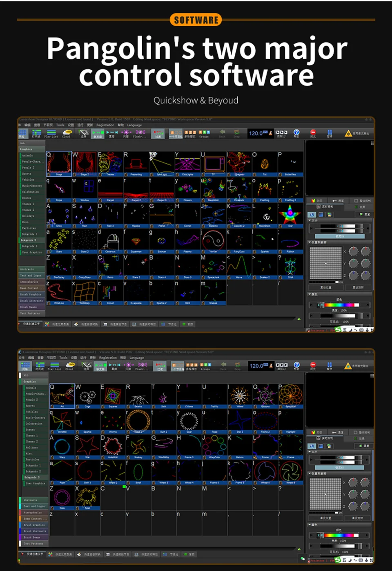Screen dimensions: 392x571
Task: Open the Tools menu in the lower window
Action: 63,358
